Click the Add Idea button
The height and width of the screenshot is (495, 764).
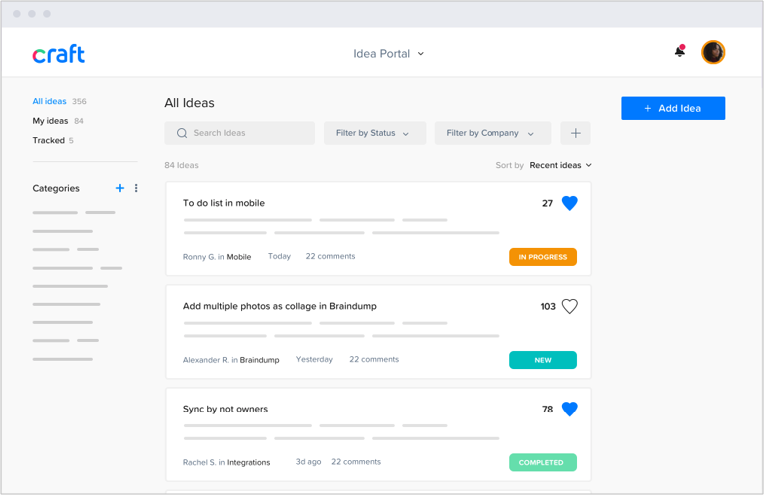[x=672, y=108]
